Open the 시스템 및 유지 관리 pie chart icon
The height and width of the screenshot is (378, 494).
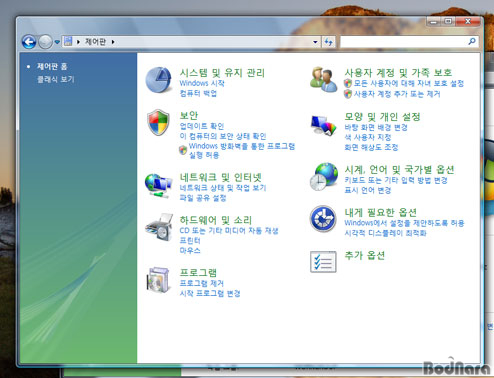158,80
